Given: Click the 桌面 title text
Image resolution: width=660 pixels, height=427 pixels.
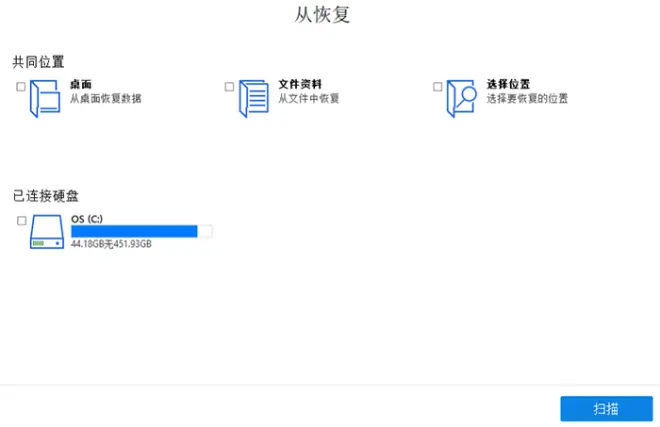Looking at the screenshot, I should pyautogui.click(x=81, y=85).
